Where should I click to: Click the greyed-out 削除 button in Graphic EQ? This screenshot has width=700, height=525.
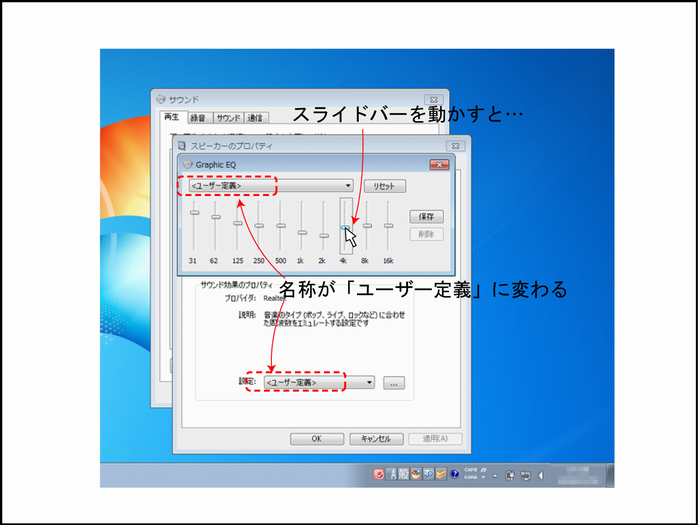[426, 234]
